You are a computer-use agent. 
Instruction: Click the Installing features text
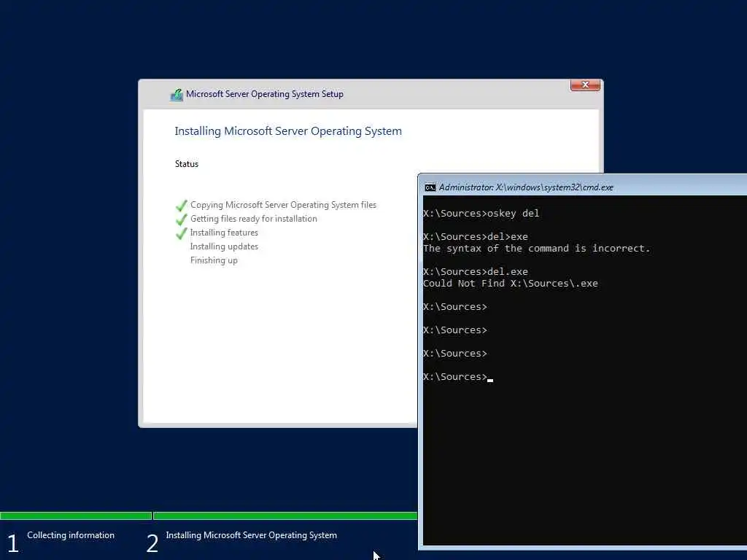[224, 233]
